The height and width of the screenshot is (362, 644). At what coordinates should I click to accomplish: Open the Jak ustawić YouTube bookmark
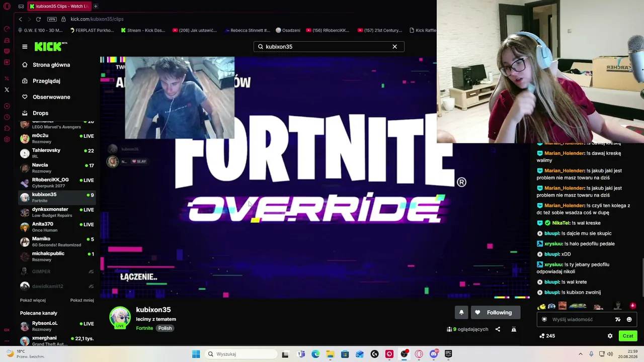(x=194, y=30)
